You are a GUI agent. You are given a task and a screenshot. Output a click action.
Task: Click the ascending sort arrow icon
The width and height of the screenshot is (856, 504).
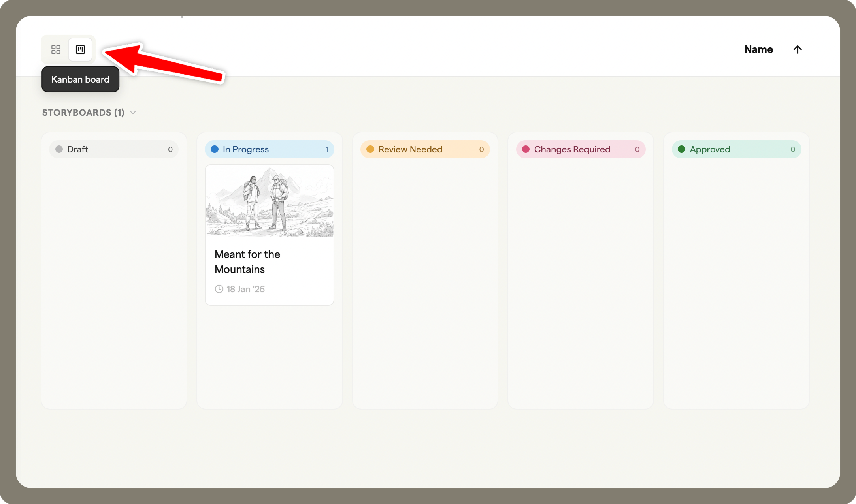click(x=798, y=49)
